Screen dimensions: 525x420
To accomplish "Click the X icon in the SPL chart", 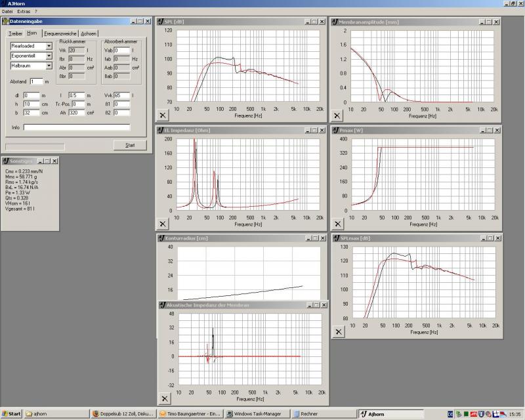I will tap(163, 114).
